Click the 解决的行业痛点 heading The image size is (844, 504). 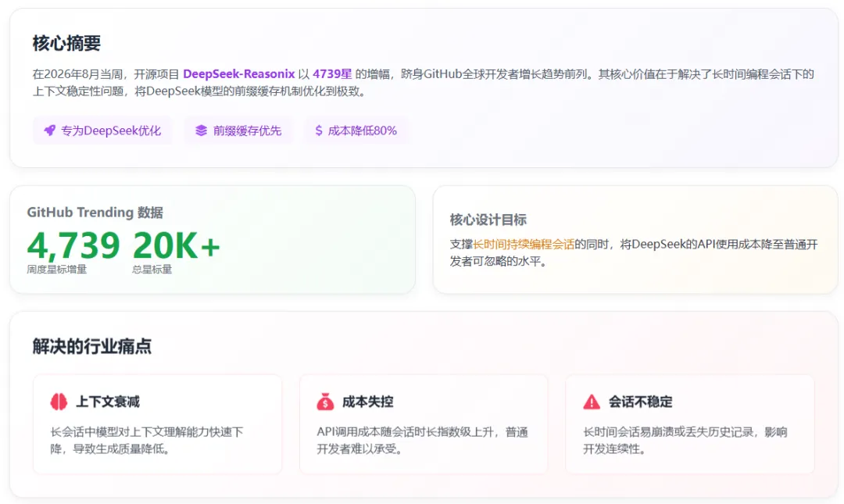coord(92,346)
